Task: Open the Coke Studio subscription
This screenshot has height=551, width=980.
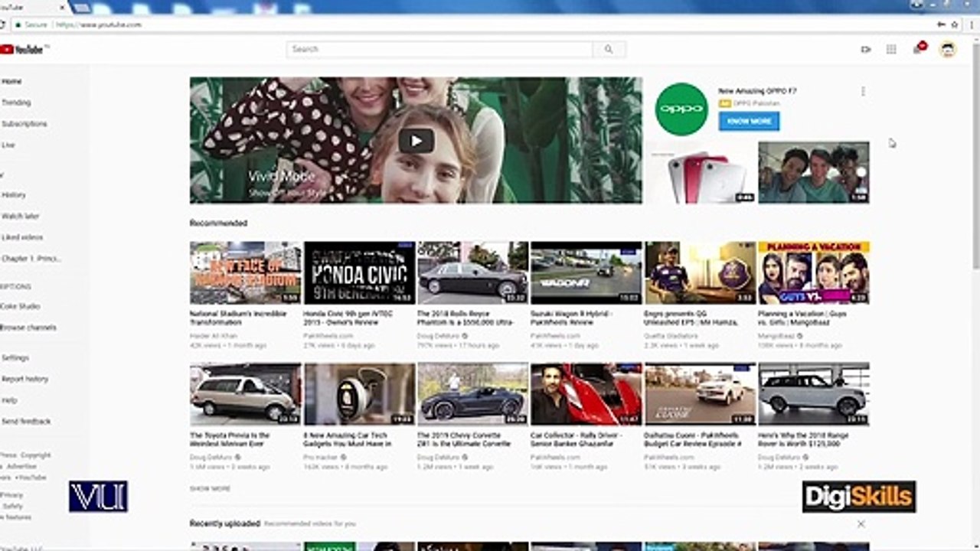Action: pyautogui.click(x=21, y=306)
